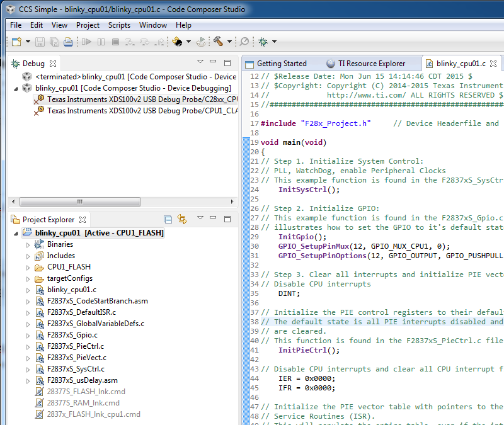This screenshot has width=504, height=425.
Task: Select 2837x_FLASH_lnk_cpu1.cmd file
Action: pos(93,414)
